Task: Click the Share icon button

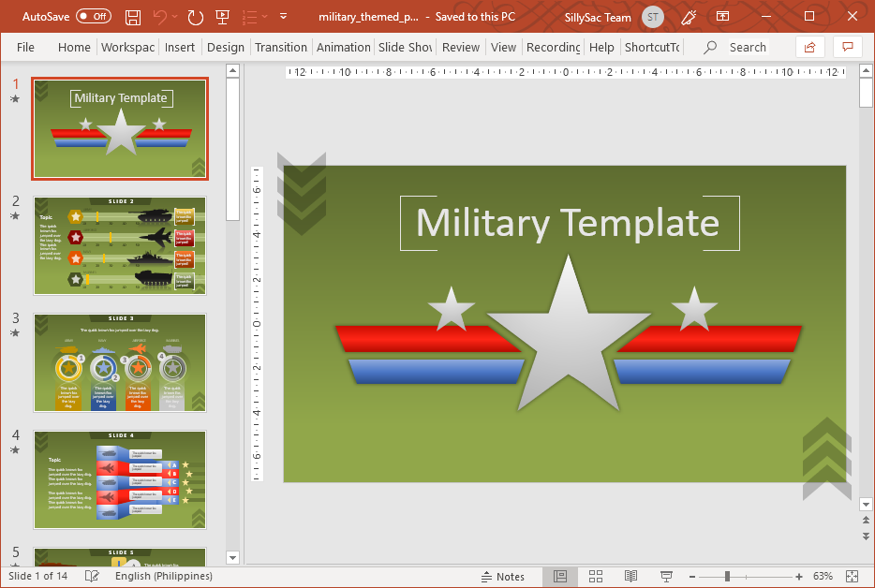Action: 810,47
